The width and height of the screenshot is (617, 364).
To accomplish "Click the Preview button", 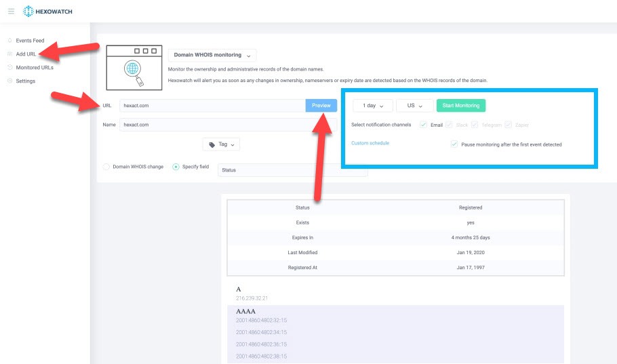I will (x=321, y=106).
